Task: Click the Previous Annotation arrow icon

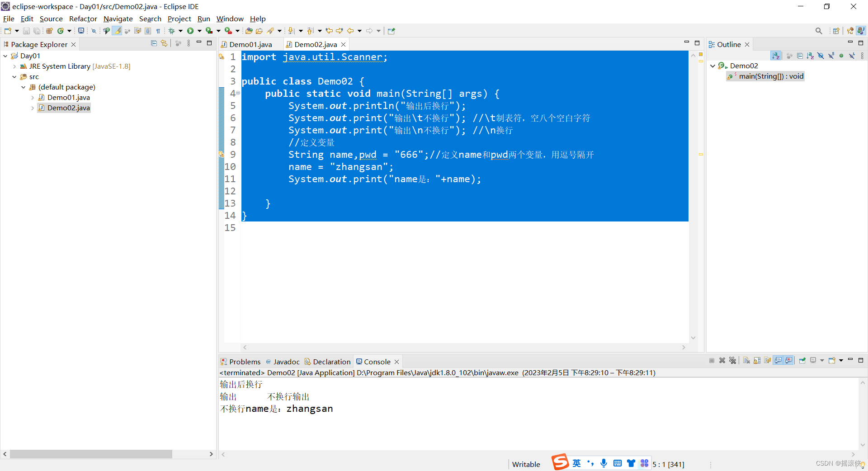Action: (310, 31)
